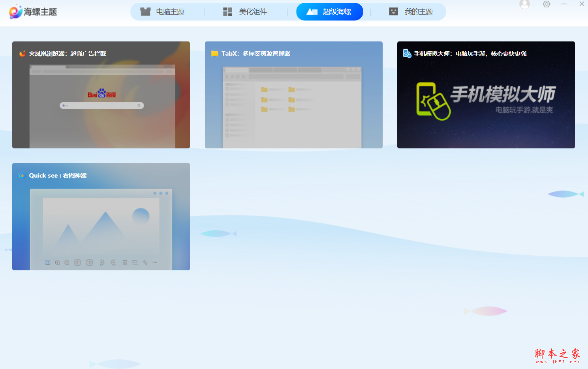Click the previous-image arrow in Quick see toolbar
Screen dimensions: 588x369
pos(78,262)
